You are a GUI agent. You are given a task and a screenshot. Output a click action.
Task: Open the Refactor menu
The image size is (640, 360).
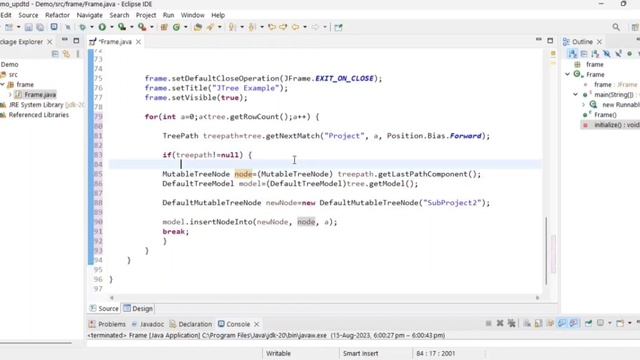(x=57, y=15)
